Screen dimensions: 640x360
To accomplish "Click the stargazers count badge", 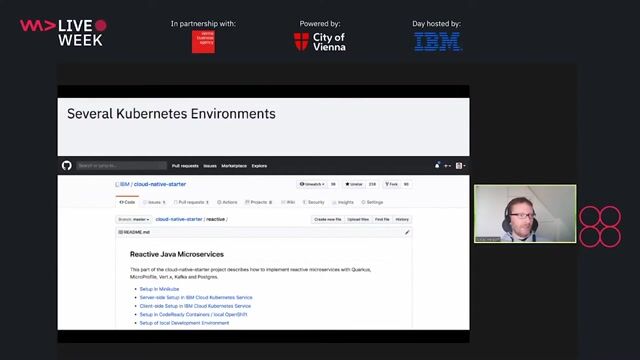I will (x=372, y=184).
